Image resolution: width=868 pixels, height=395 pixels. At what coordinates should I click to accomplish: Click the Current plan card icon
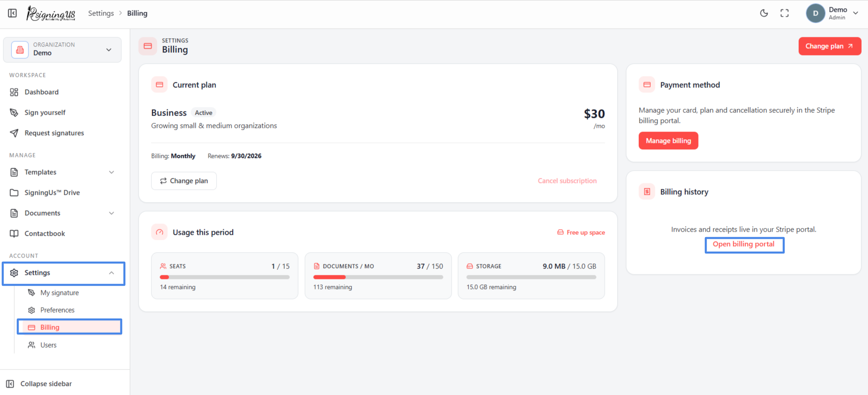pos(159,85)
